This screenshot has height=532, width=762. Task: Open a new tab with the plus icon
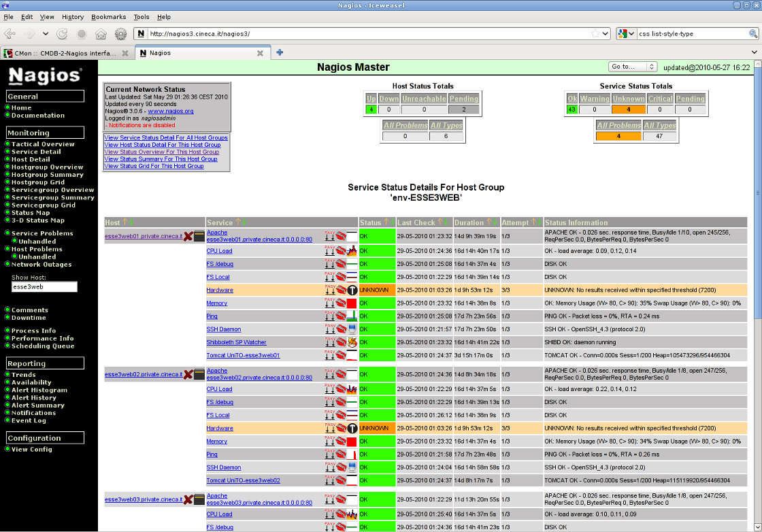280,52
